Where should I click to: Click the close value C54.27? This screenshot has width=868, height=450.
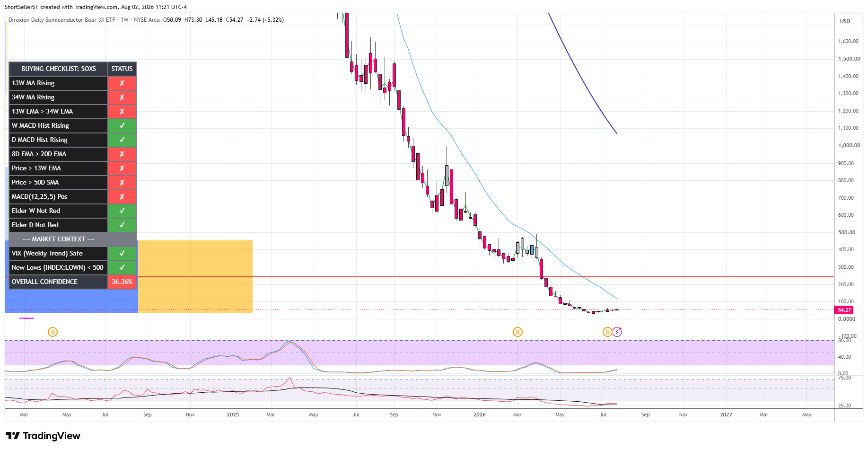click(x=235, y=20)
